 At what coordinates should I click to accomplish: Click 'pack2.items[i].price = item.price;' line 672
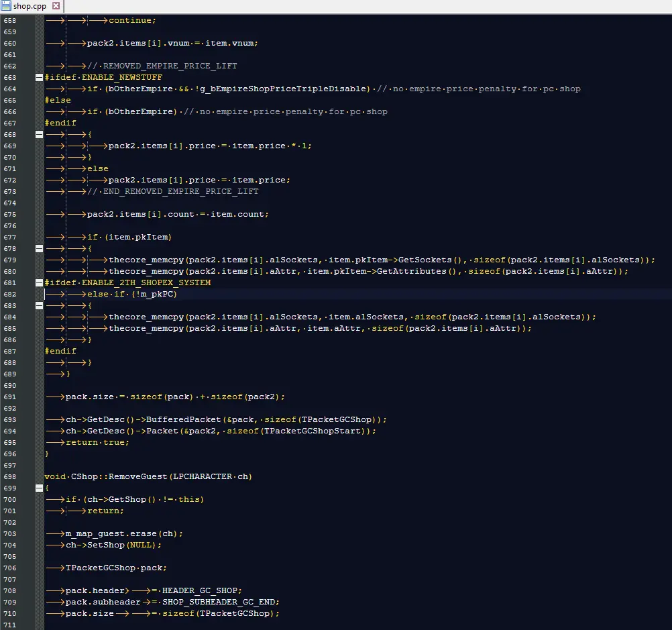[x=199, y=180]
